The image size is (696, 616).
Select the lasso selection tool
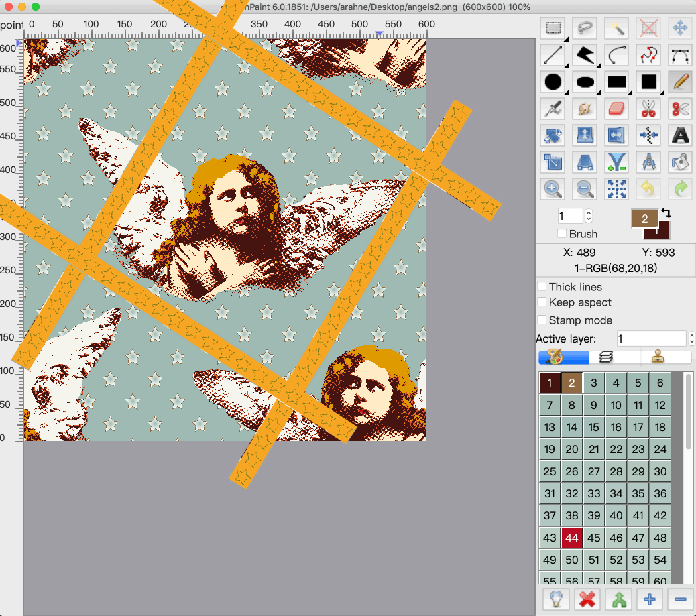pos(585,28)
